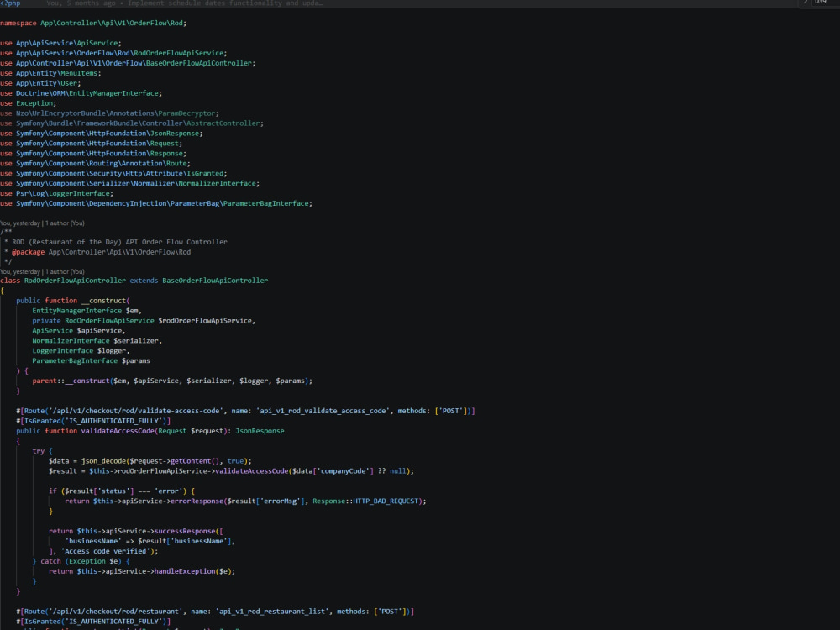Click the successResponse return line
This screenshot has width=840, height=630.
(x=135, y=532)
